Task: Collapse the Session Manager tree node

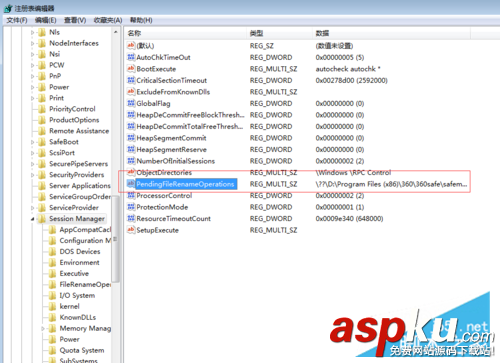Action: pos(32,219)
